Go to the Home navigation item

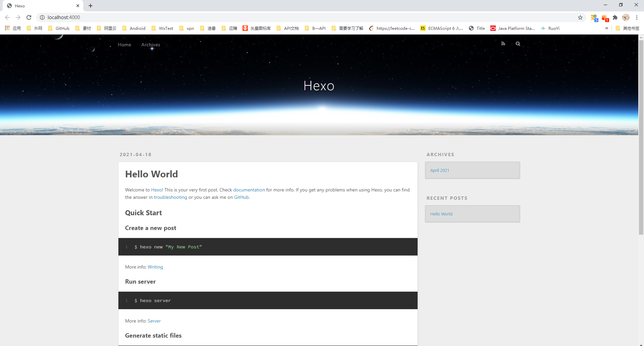124,45
